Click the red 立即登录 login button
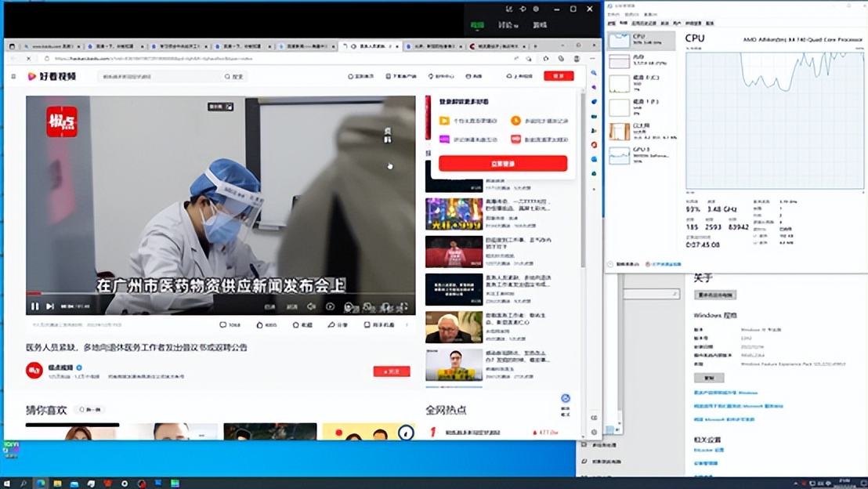The image size is (868, 489). tap(503, 163)
